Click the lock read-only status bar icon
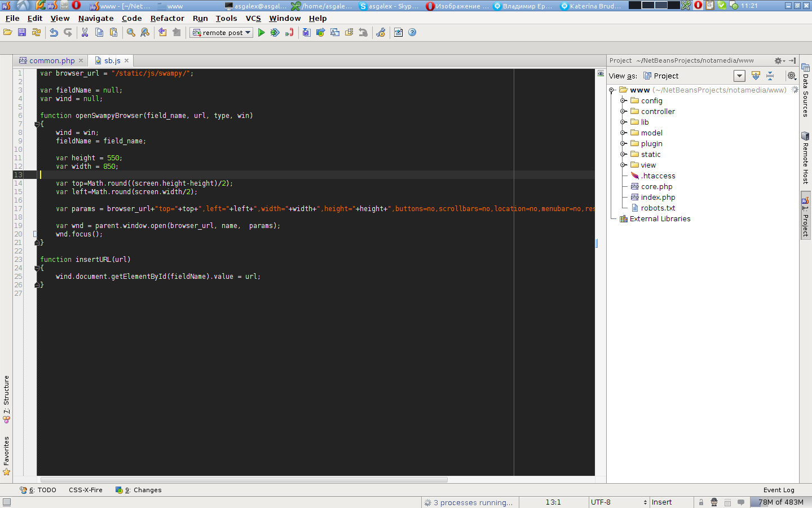Screen dimensions: 812x508 tap(701, 502)
